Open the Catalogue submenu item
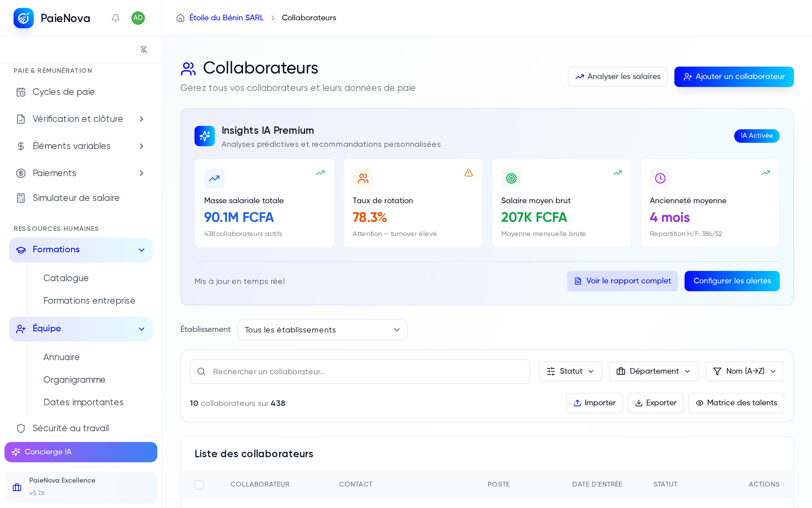The width and height of the screenshot is (812, 508). pos(66,278)
